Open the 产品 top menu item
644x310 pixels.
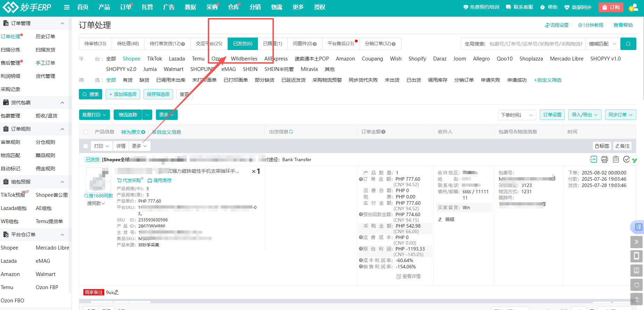[104, 7]
